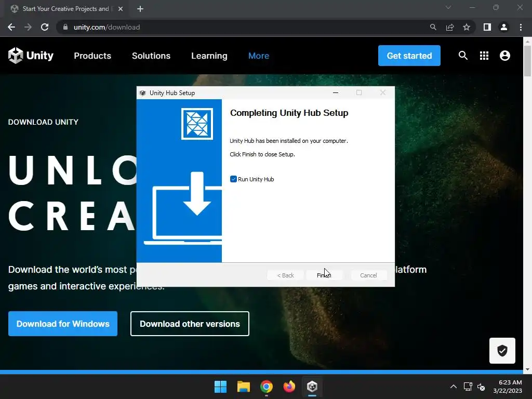This screenshot has width=532, height=399.
Task: Select the Start Your Creative Projects tab
Action: pyautogui.click(x=65, y=9)
